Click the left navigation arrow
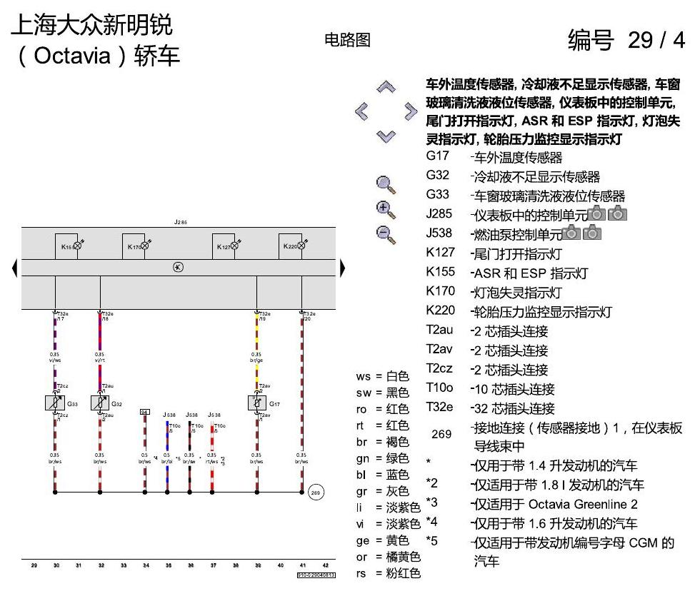Viewport: 700px width, 591px height. (361, 111)
